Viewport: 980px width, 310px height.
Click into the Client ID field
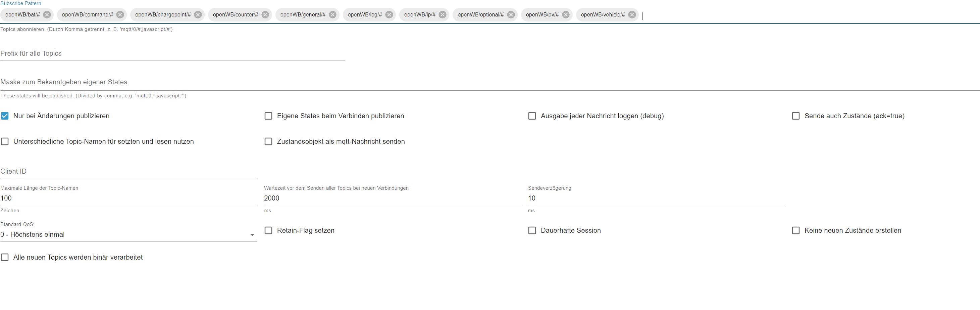pos(128,171)
